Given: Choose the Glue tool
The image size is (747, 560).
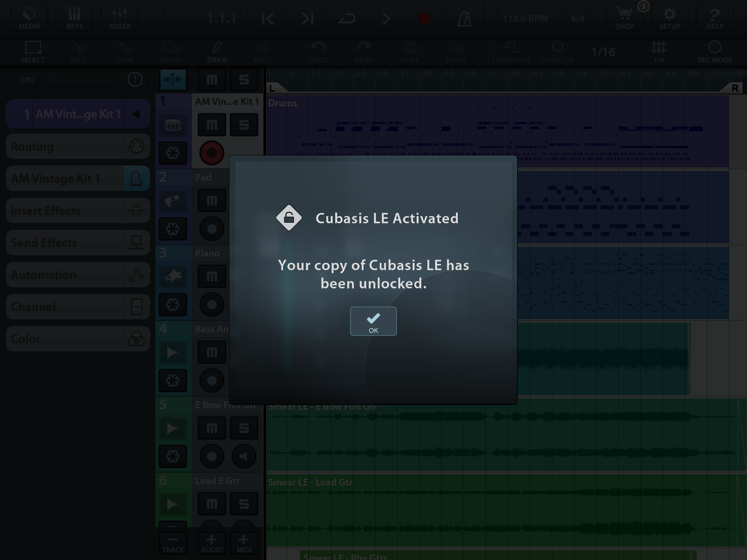Looking at the screenshot, I should tap(124, 52).
